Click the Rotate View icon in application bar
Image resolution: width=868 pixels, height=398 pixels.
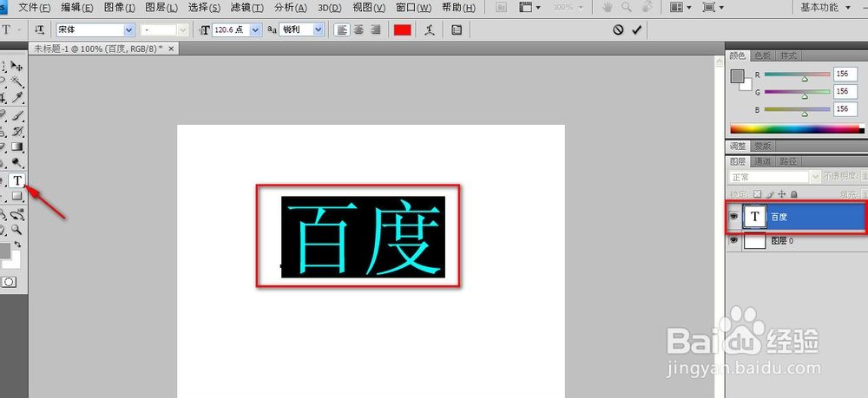pyautogui.click(x=646, y=7)
